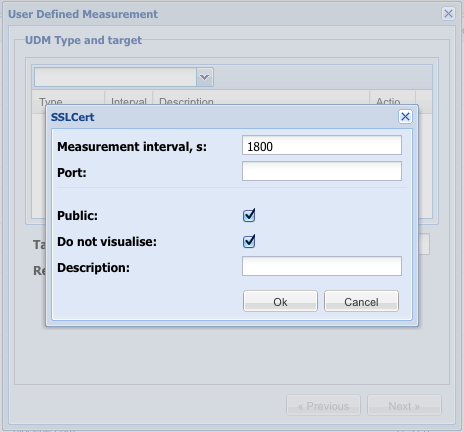Image resolution: width=464 pixels, height=432 pixels.
Task: Click the UDM type combo box field
Action: (x=116, y=77)
